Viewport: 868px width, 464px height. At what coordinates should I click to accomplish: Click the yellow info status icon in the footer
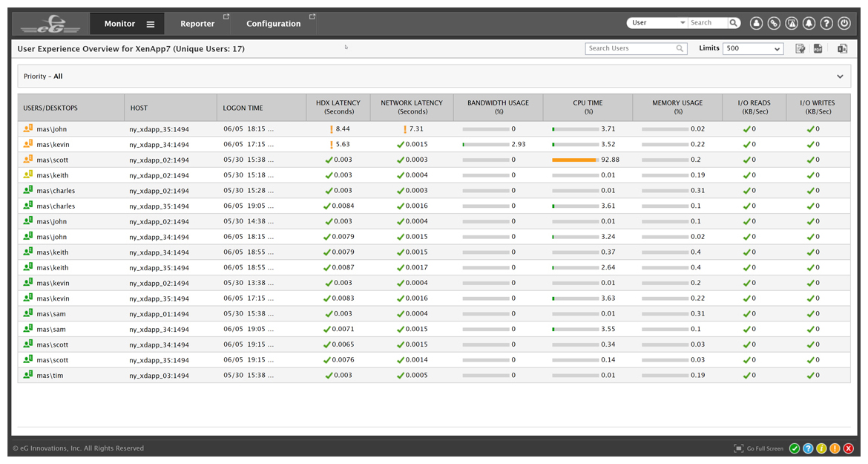click(x=821, y=448)
